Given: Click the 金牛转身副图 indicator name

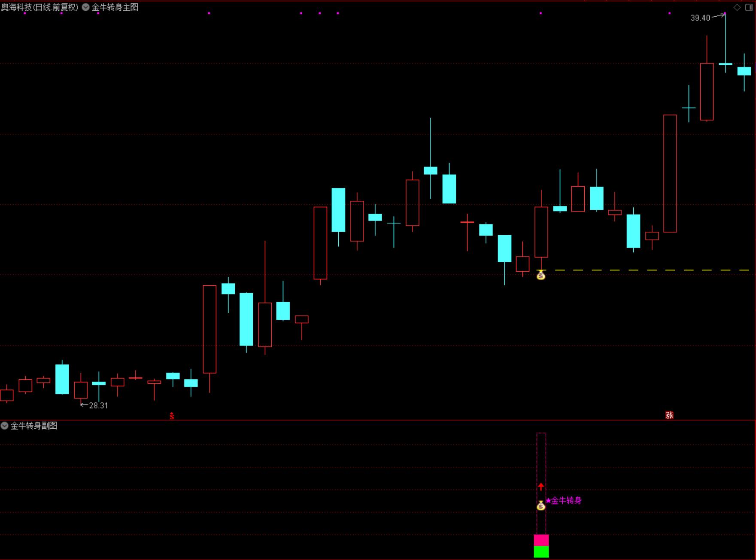Looking at the screenshot, I should [34, 426].
